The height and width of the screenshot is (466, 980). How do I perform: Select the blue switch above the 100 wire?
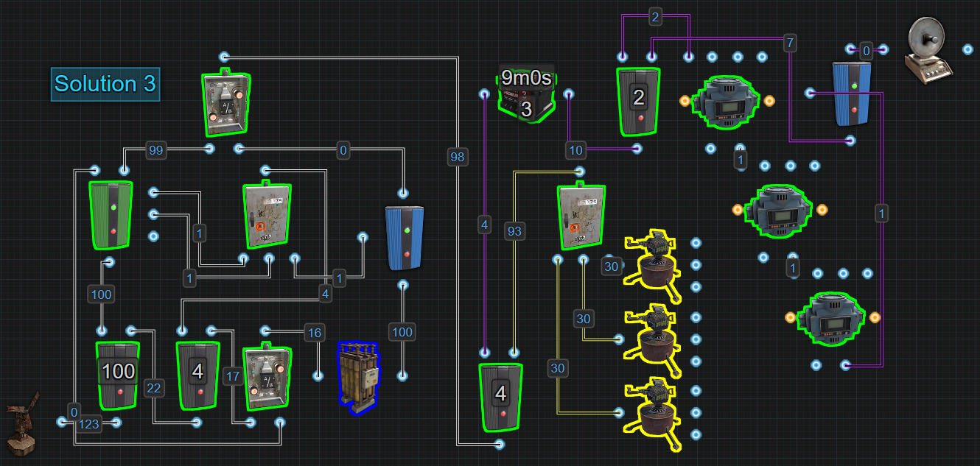click(x=405, y=239)
